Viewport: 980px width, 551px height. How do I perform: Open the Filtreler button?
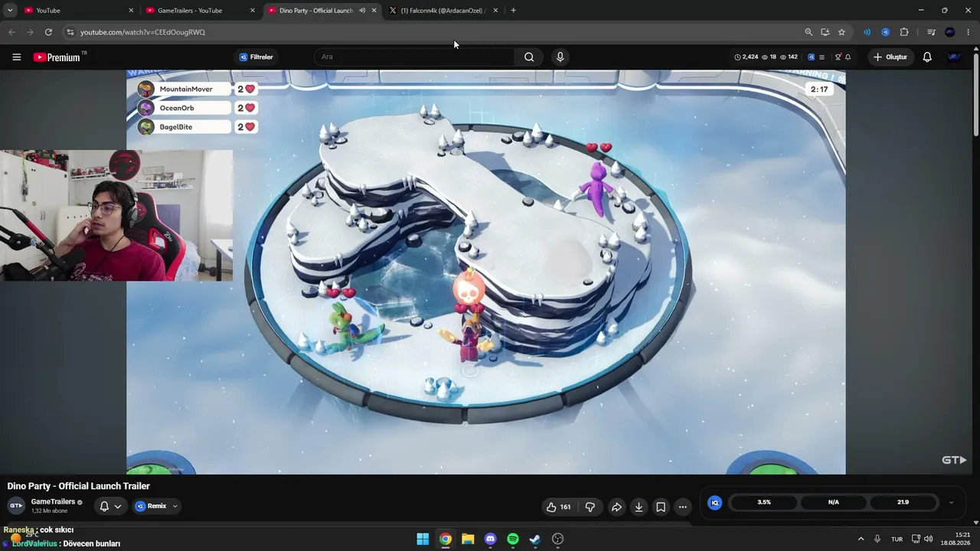click(256, 57)
